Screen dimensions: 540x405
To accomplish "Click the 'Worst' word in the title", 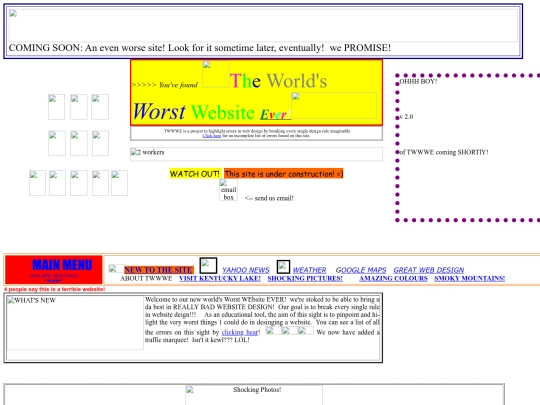I will coord(159,112).
